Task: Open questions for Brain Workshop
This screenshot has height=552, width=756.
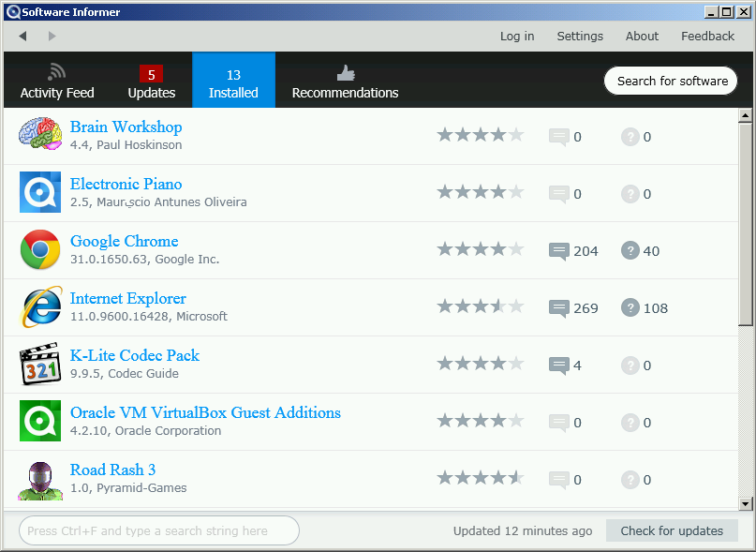Action: [636, 137]
